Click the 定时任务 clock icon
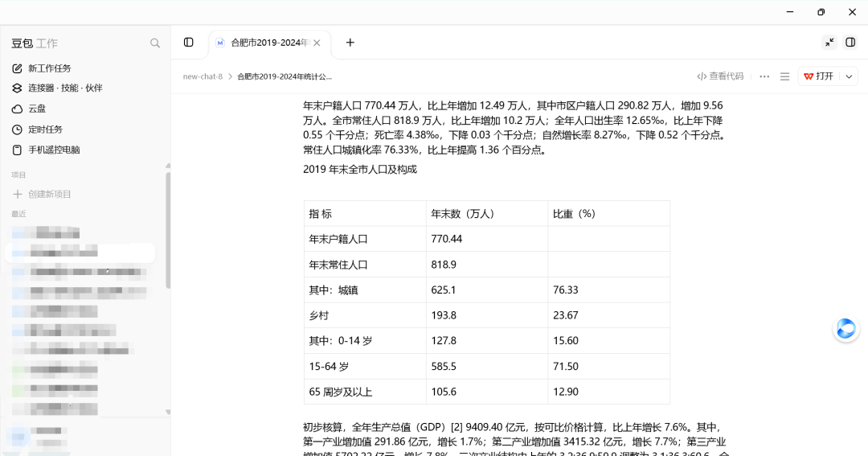The width and height of the screenshot is (868, 456). point(17,129)
